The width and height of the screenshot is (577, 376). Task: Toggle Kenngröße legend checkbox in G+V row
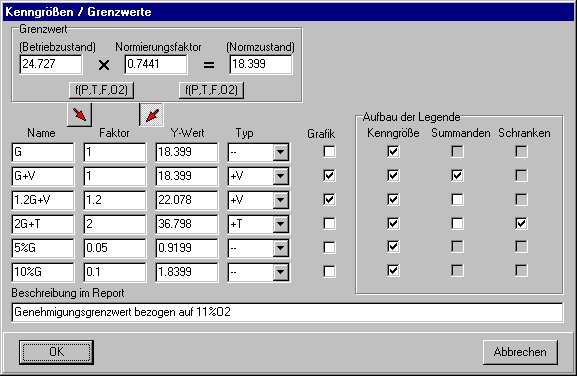[x=393, y=175]
